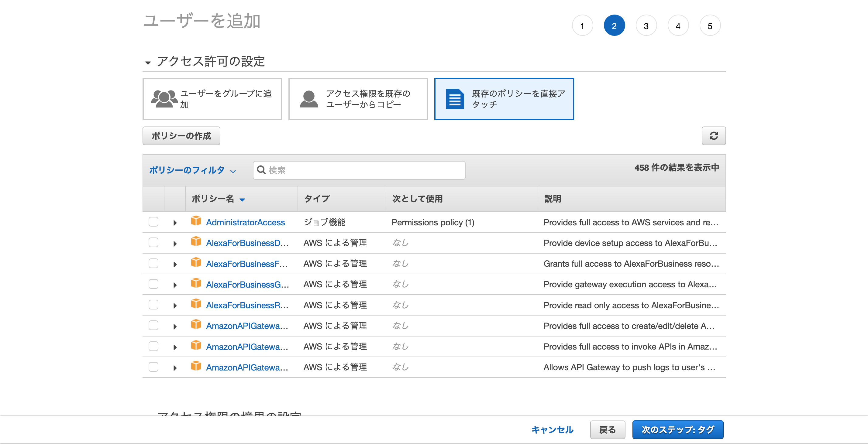Click the cube icon beside AlexaForBusinessD...

196,242
